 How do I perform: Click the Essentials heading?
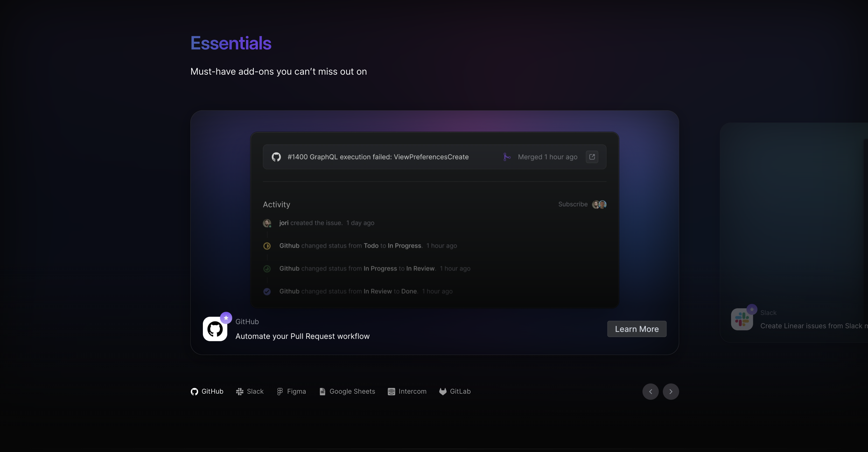click(231, 43)
